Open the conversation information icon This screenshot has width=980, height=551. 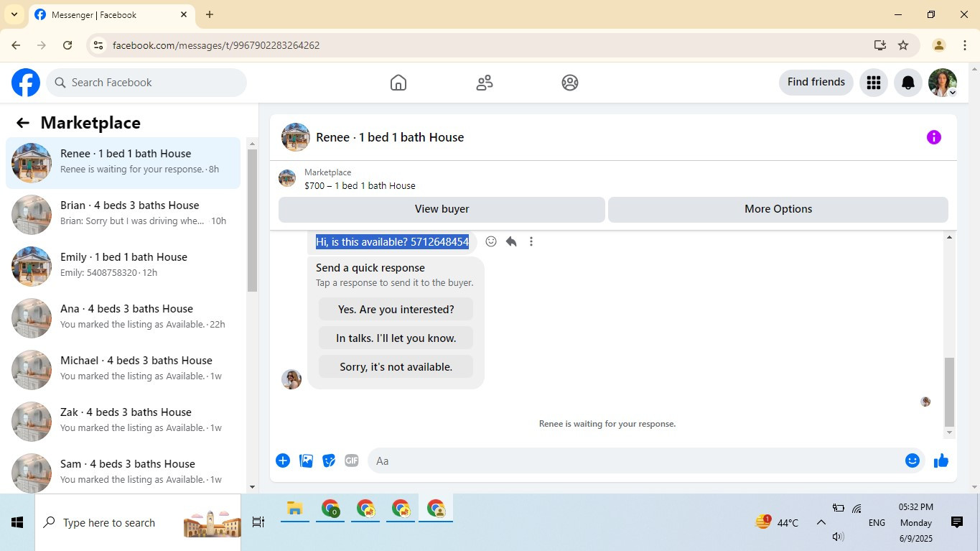coord(934,137)
